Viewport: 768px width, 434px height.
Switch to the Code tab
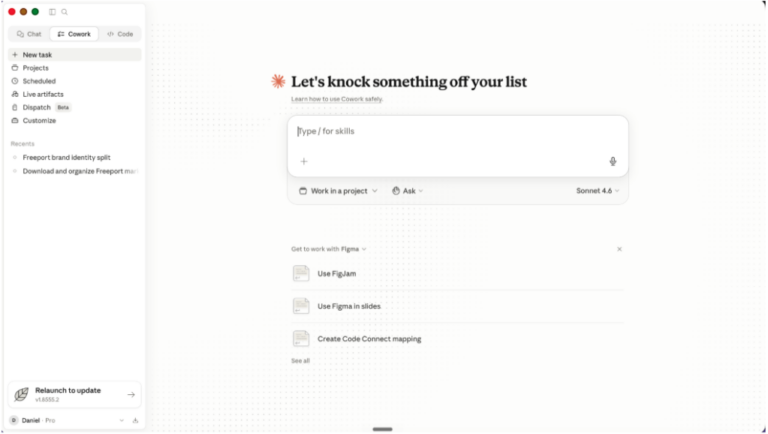[x=120, y=34]
